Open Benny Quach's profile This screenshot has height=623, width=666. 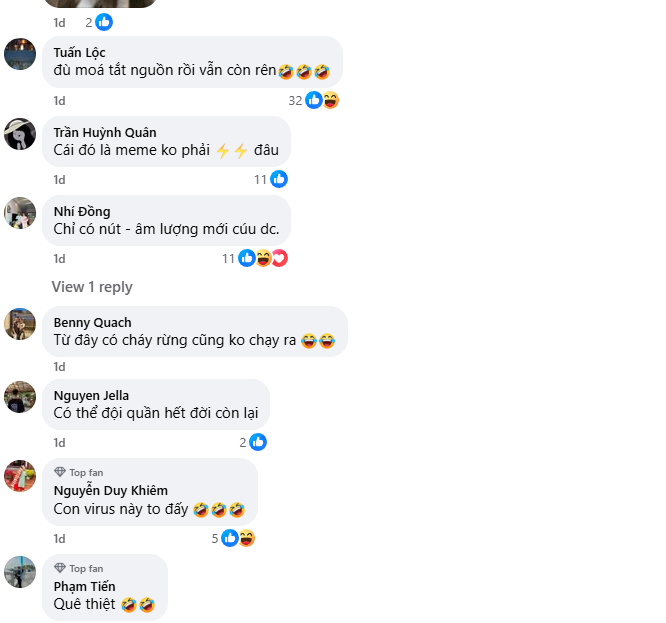[92, 322]
